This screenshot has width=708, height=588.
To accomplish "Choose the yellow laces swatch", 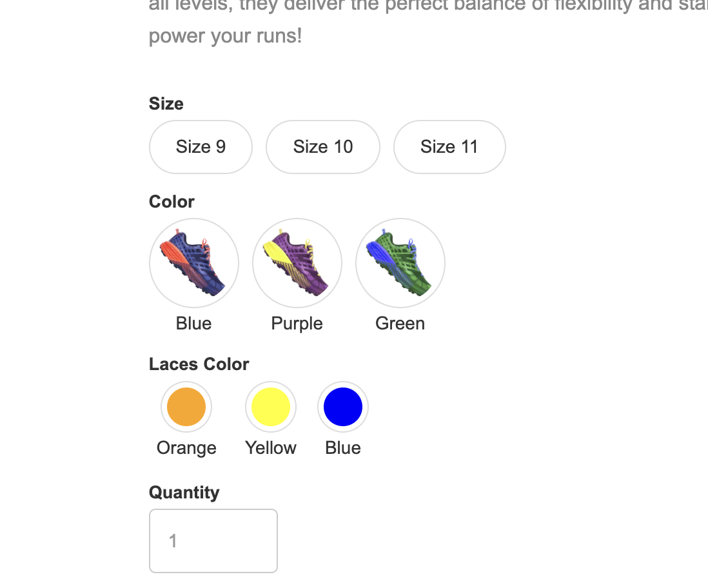I will [x=271, y=407].
